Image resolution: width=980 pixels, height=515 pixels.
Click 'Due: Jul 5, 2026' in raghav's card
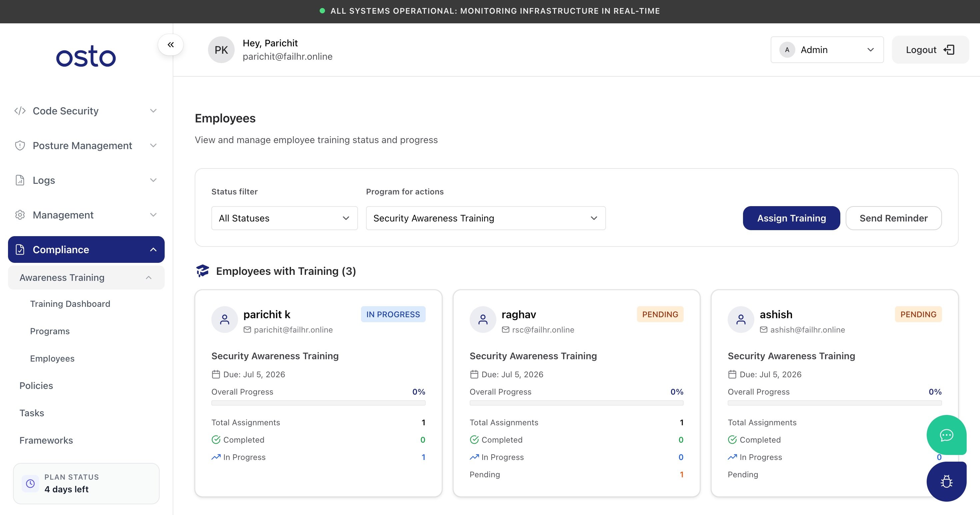click(x=512, y=375)
